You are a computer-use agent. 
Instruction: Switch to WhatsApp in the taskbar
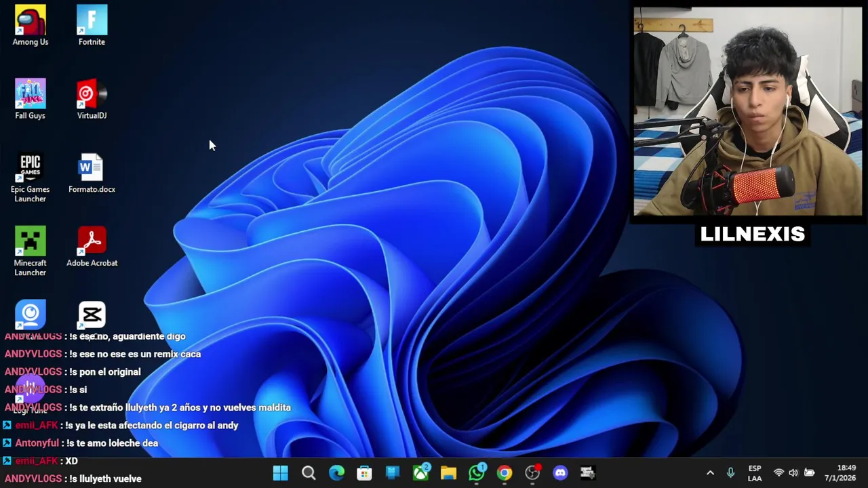click(477, 472)
